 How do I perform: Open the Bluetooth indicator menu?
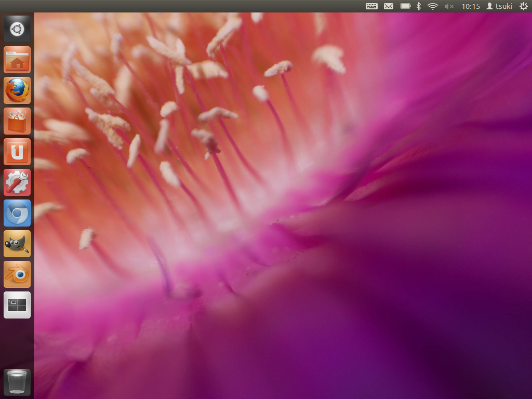[x=419, y=6]
